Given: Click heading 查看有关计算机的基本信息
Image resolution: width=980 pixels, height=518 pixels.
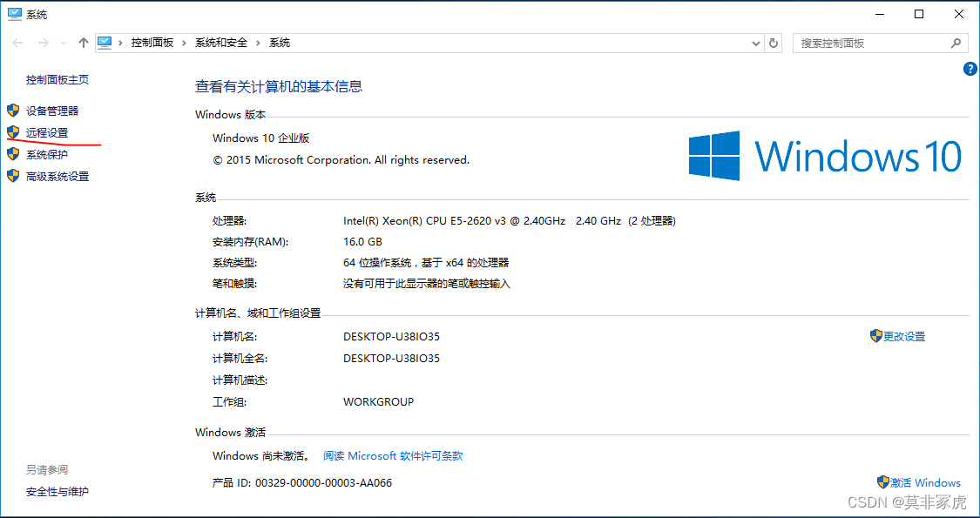Looking at the screenshot, I should (279, 86).
